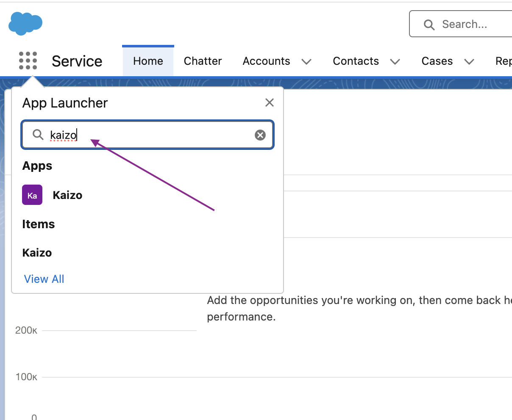Click the 200K chart axis label
The image size is (512, 420).
pyautogui.click(x=26, y=331)
